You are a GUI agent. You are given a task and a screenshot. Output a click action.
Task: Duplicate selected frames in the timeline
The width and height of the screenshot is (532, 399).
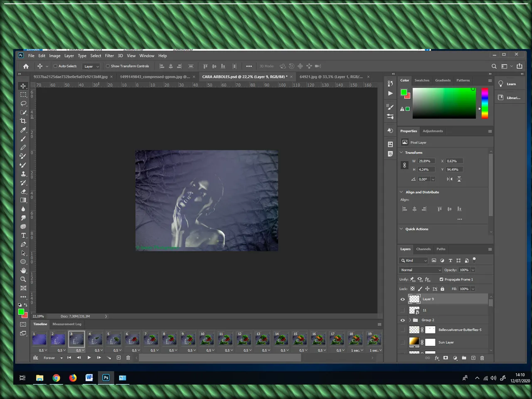[118, 357]
